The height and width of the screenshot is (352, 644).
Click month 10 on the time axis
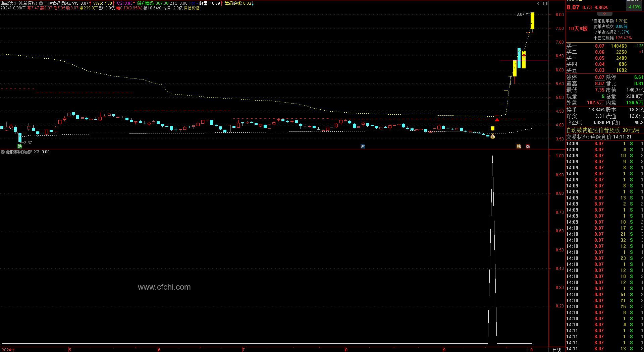click(530, 350)
